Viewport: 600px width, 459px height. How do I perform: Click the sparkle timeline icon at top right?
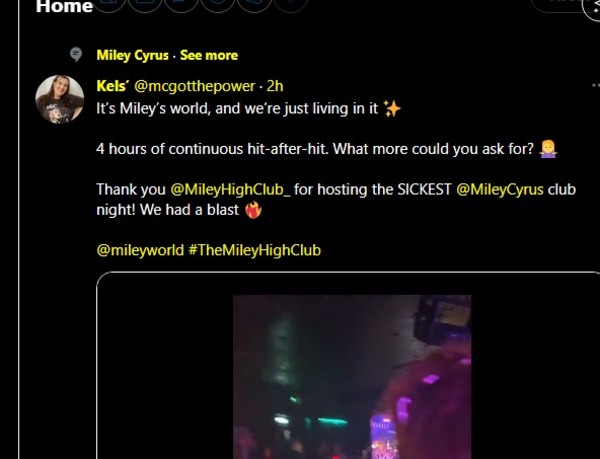(592, 7)
